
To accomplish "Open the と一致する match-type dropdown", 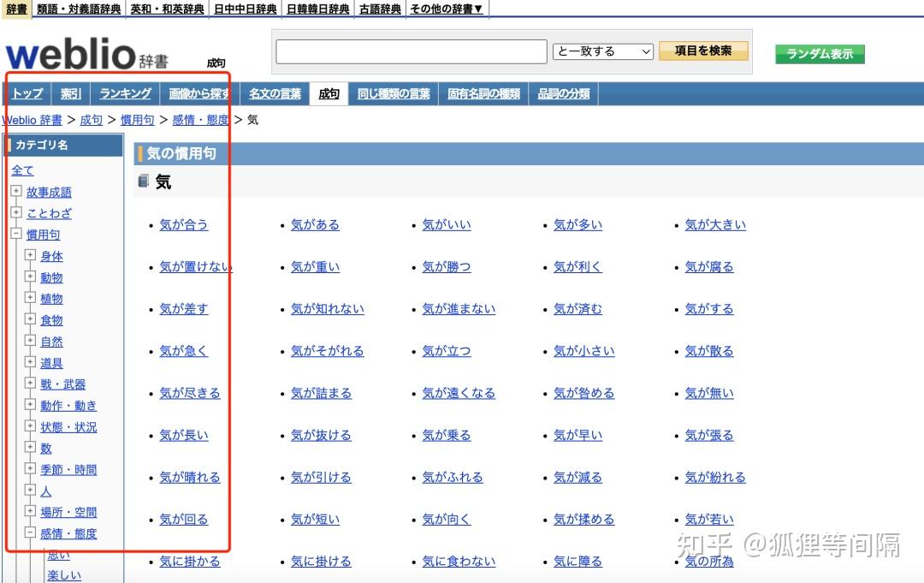I will coord(602,51).
